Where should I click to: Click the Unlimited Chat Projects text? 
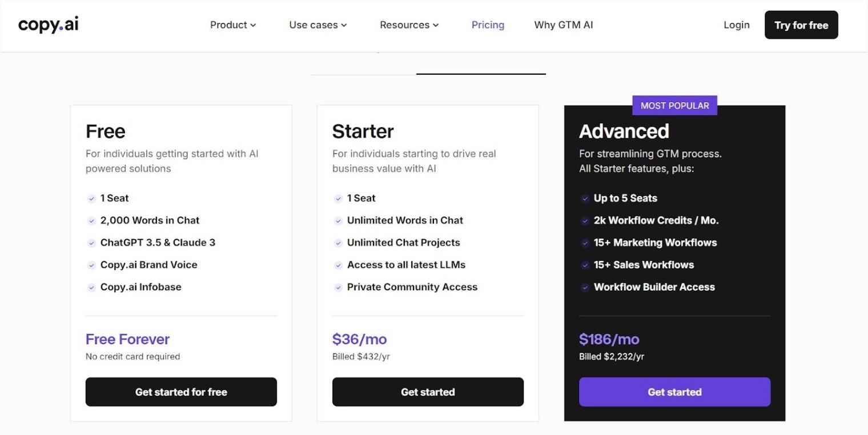click(403, 243)
